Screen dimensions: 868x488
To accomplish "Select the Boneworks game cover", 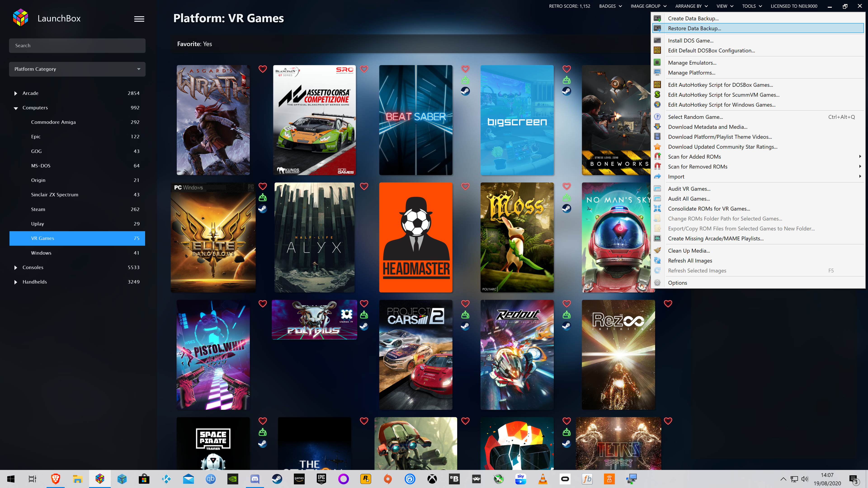I will [x=617, y=120].
